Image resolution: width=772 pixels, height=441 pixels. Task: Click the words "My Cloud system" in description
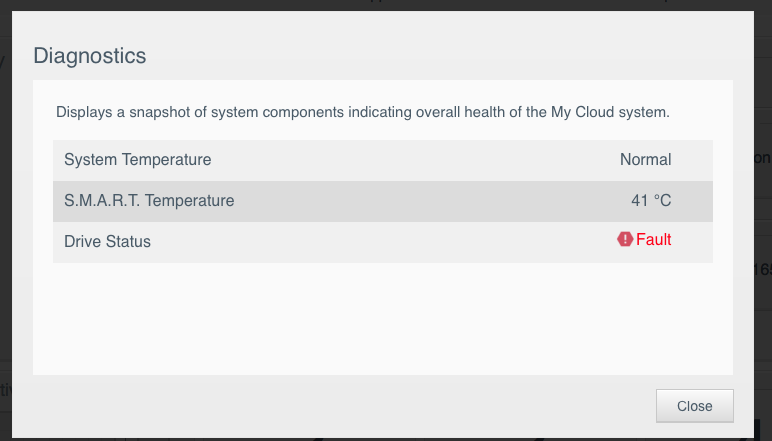(x=610, y=112)
